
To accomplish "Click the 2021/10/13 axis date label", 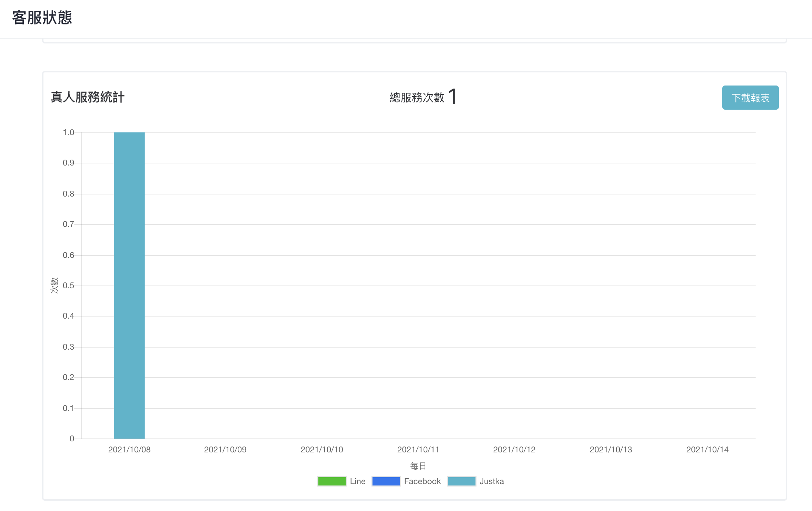I will (x=611, y=450).
